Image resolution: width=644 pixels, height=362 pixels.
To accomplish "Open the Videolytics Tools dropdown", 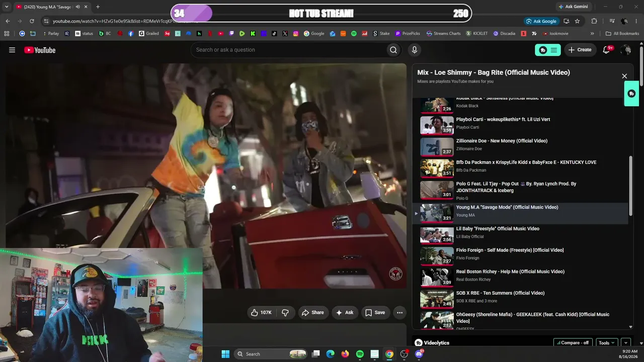I will (x=607, y=343).
